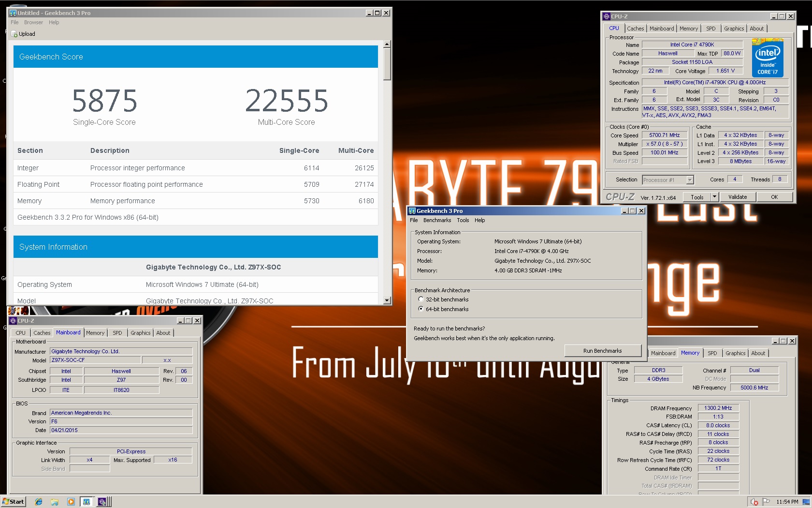Image resolution: width=812 pixels, height=508 pixels.
Task: Click the CPU-Z icon in the Mainboard window title bar
Action: tap(13, 321)
